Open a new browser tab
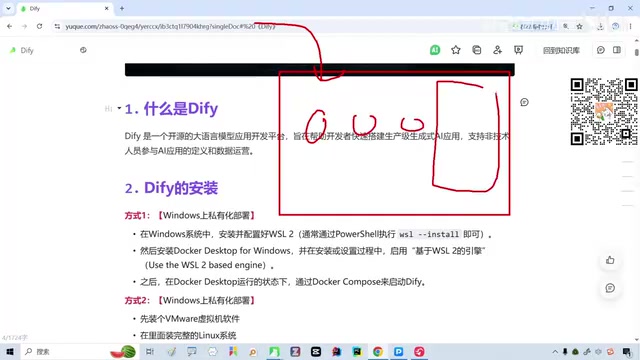This screenshot has height=360, width=640. pyautogui.click(x=122, y=8)
